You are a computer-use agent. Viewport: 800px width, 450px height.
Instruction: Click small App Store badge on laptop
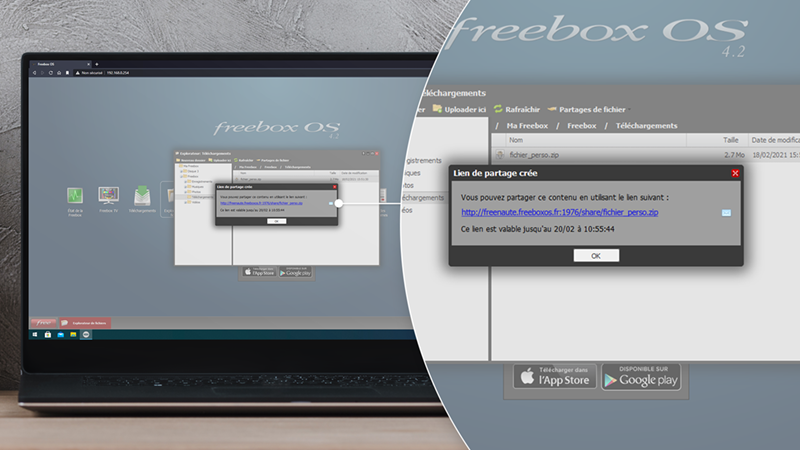259,272
